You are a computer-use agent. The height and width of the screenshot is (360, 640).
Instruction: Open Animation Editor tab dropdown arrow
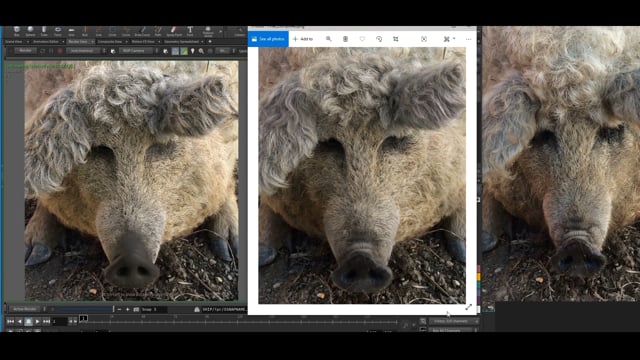[63, 42]
